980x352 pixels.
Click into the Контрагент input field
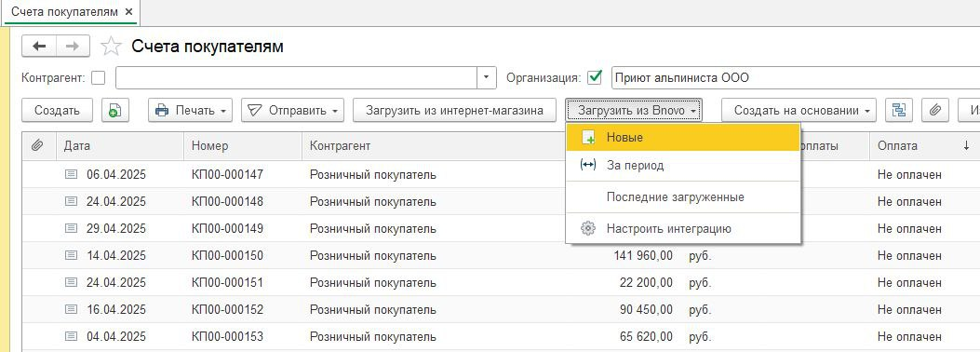[x=297, y=78]
